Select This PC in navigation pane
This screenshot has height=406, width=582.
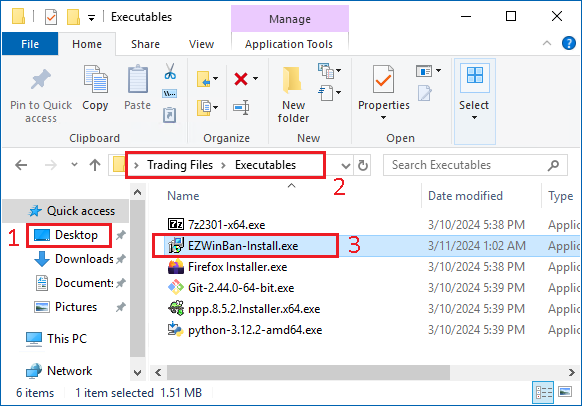click(56, 338)
